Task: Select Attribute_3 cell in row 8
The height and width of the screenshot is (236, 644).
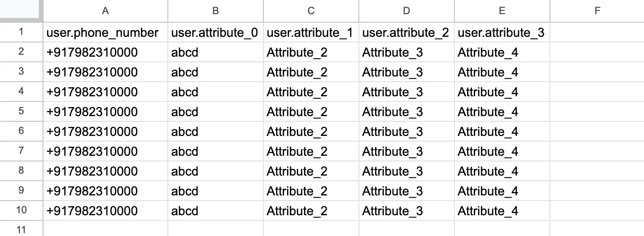Action: point(407,171)
